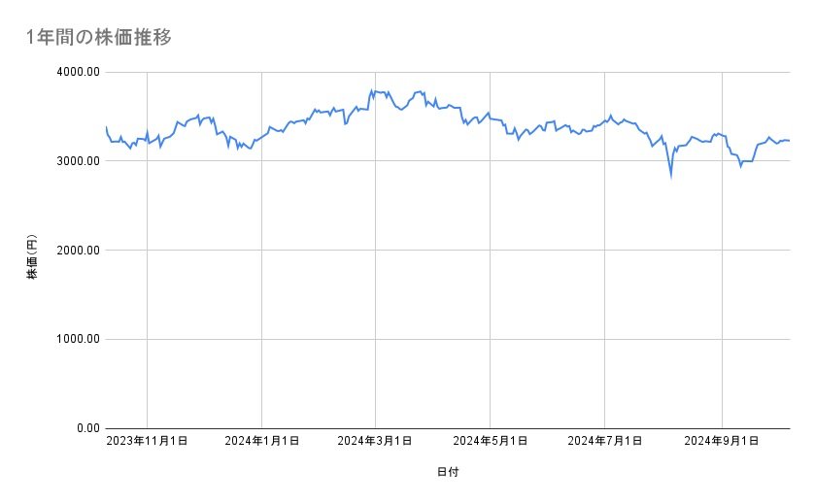Click the sharp August 2024 low point
This screenshot has width=815, height=504.
point(670,177)
